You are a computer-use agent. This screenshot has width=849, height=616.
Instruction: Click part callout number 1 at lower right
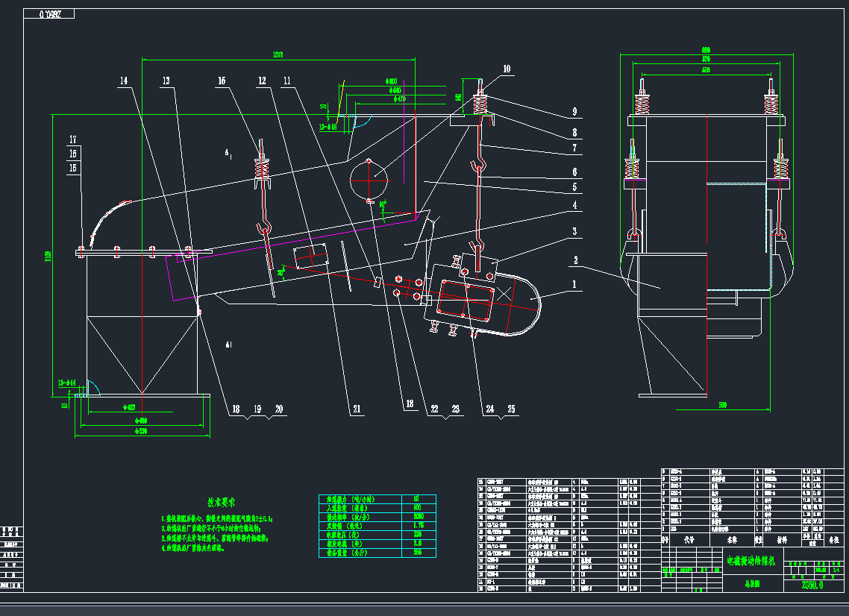click(x=574, y=283)
